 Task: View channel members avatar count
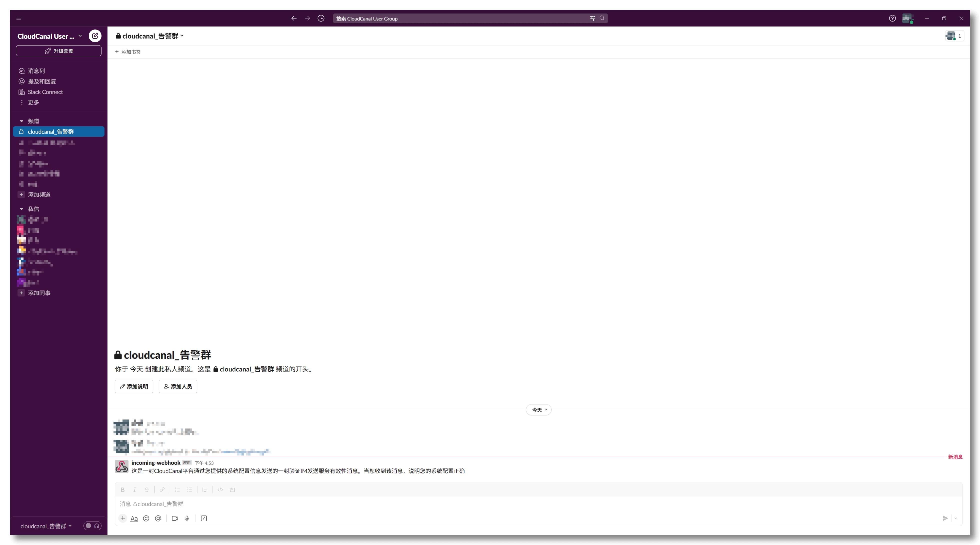tap(954, 36)
